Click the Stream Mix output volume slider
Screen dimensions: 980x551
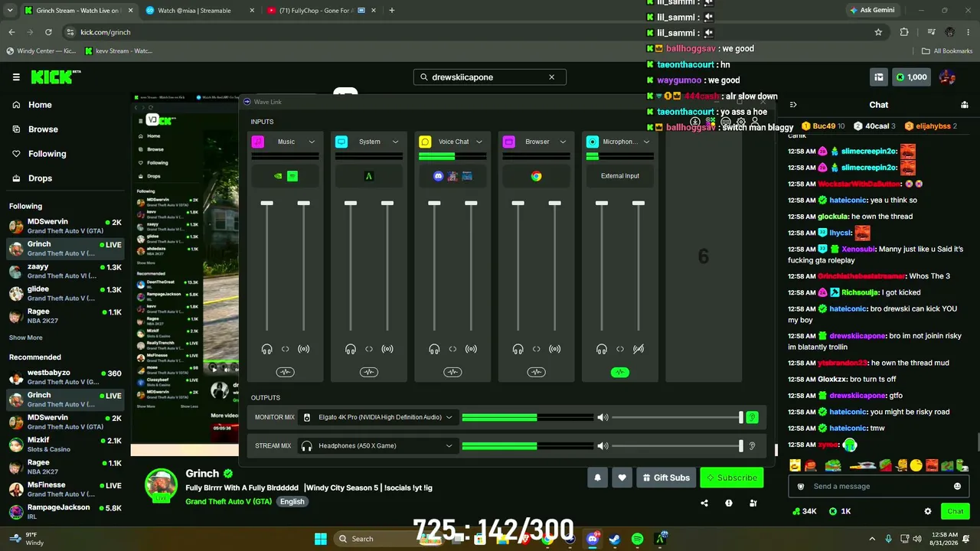point(677,445)
